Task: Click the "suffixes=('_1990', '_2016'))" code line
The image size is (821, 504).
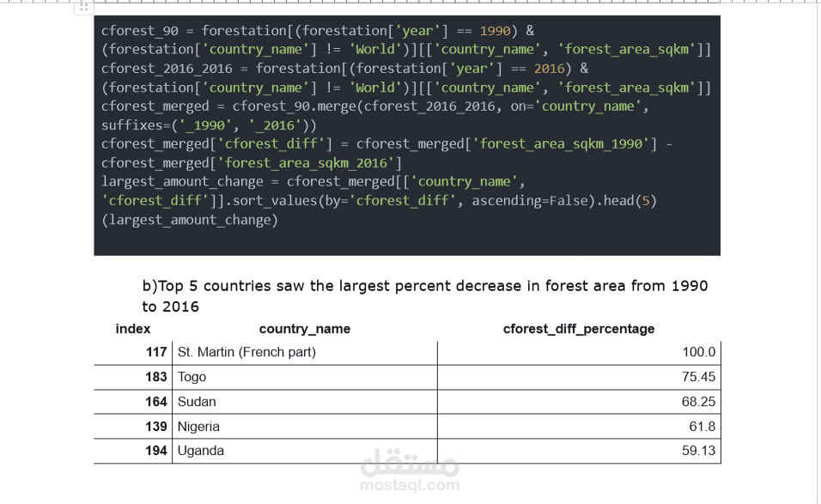Action: 209,125
